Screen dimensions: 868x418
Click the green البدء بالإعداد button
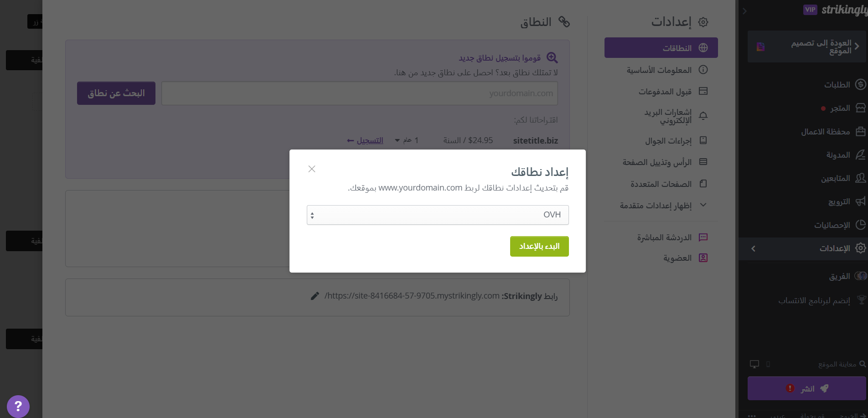point(539,246)
